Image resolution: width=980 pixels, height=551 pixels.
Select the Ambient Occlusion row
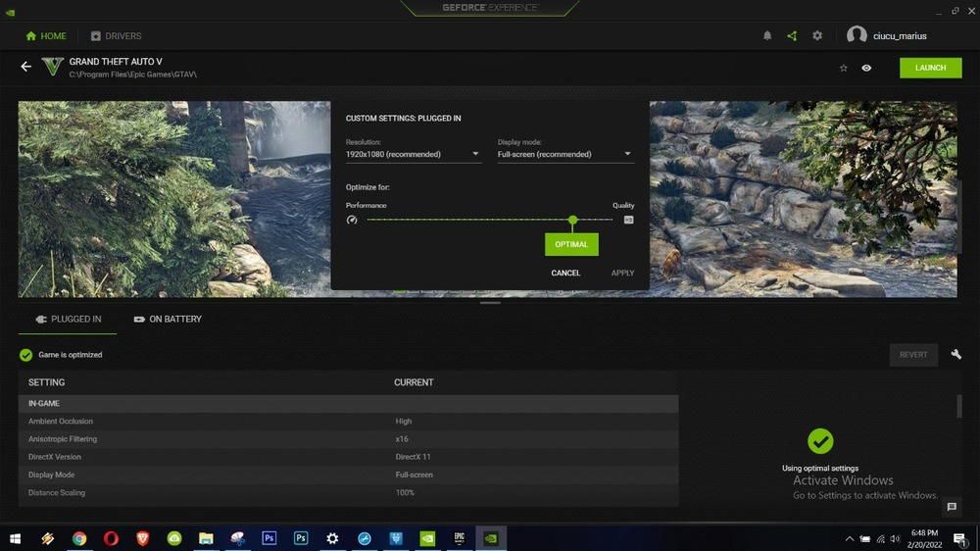pos(348,421)
